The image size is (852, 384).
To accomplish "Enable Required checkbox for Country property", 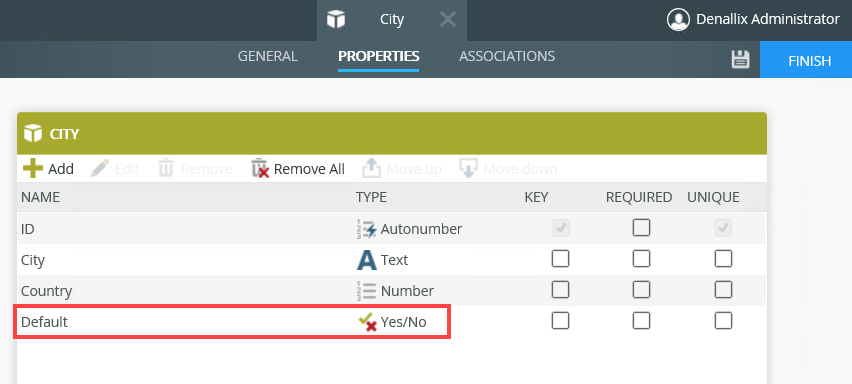I will coord(641,289).
